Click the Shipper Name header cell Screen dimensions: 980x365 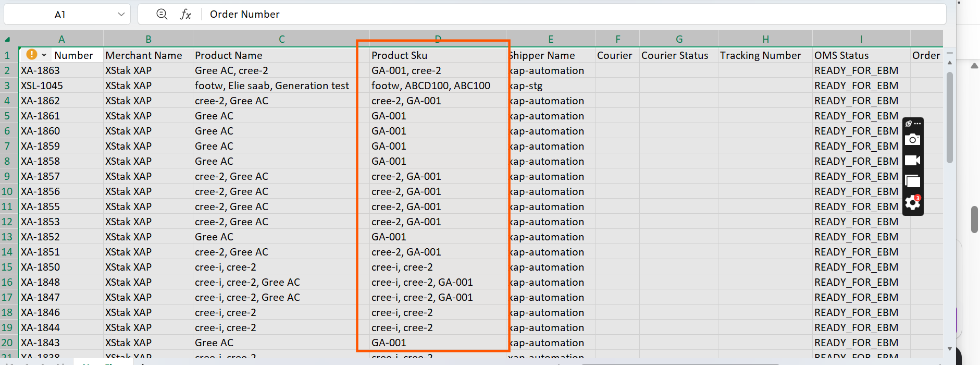tap(551, 55)
